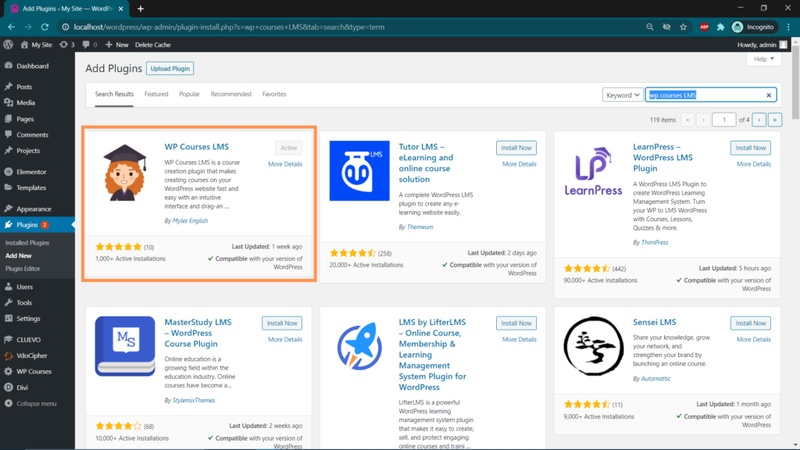This screenshot has width=800, height=450.
Task: Click the MasterStudy LMS plugin thumbnail
Action: [125, 346]
